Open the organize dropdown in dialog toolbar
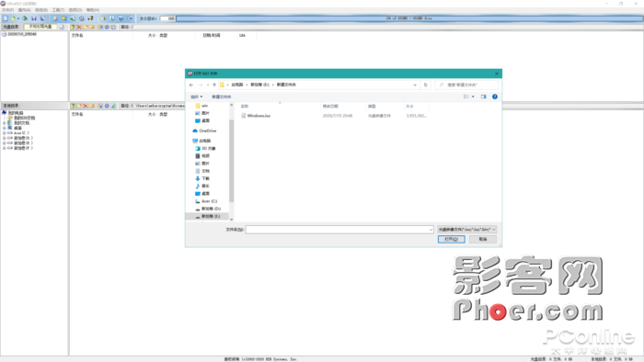 click(196, 96)
